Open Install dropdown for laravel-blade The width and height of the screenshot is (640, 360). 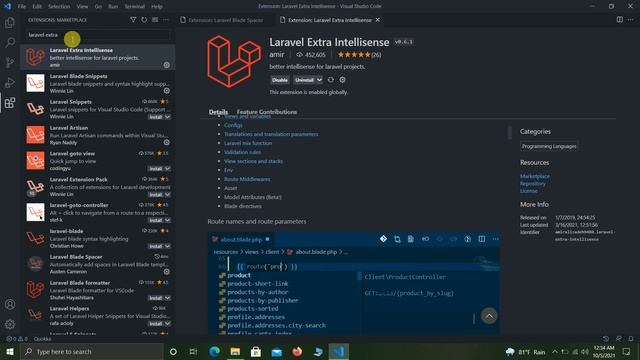tap(168, 246)
